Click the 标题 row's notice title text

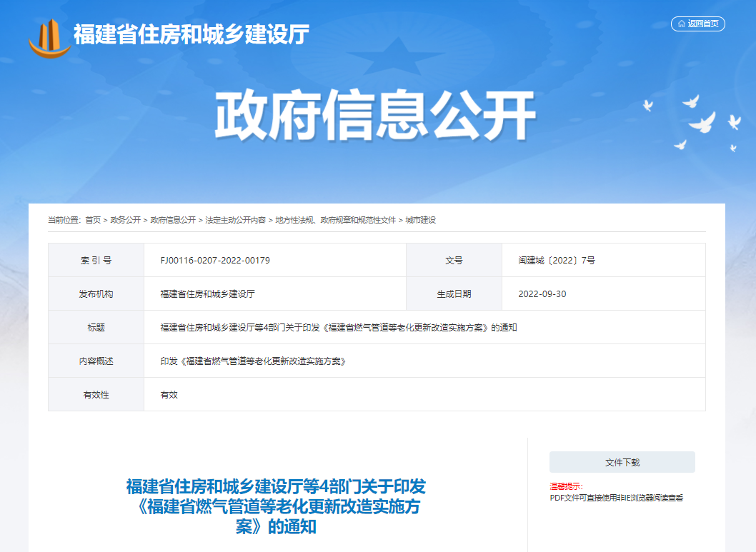tap(339, 328)
